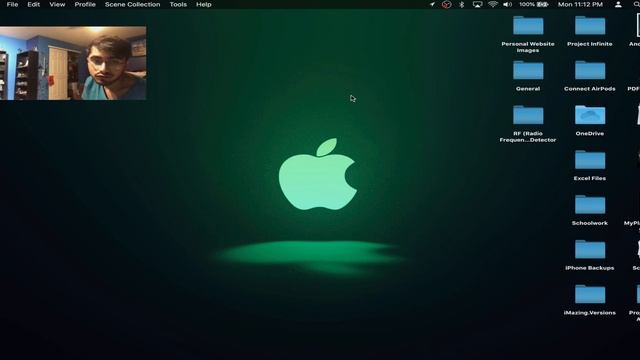Image resolution: width=640 pixels, height=360 pixels.
Task: Open the Scene Collection menu
Action: click(132, 4)
